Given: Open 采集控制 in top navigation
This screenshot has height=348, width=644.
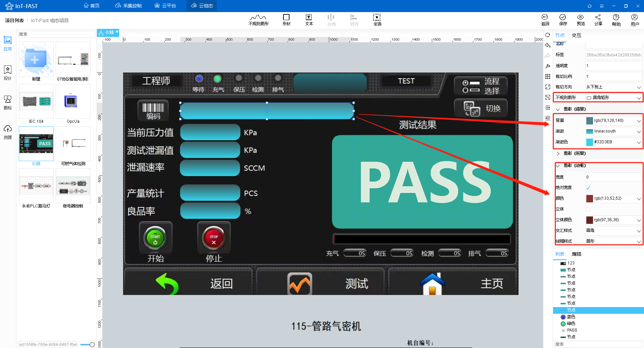Looking at the screenshot, I should pos(128,6).
